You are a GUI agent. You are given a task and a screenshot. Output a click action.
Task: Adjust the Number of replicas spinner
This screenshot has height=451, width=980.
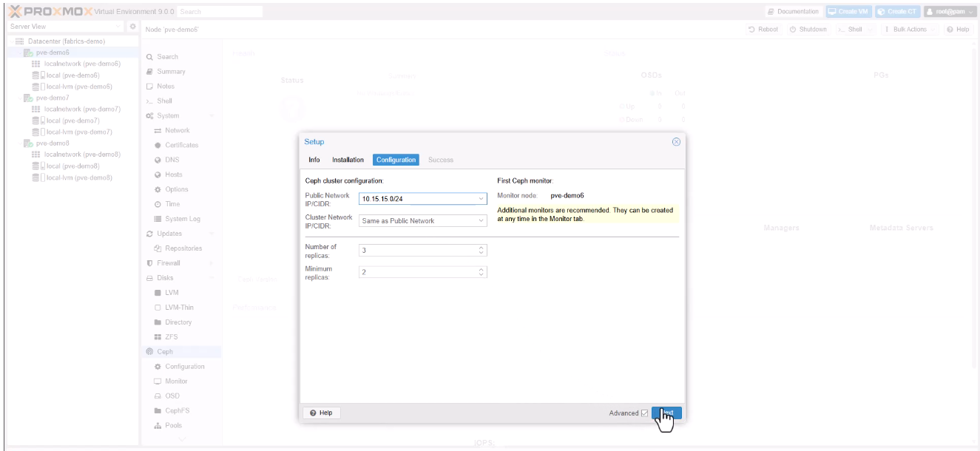[482, 250]
